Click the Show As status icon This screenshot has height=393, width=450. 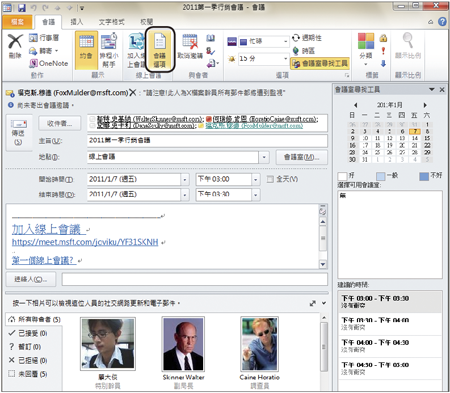coord(232,41)
